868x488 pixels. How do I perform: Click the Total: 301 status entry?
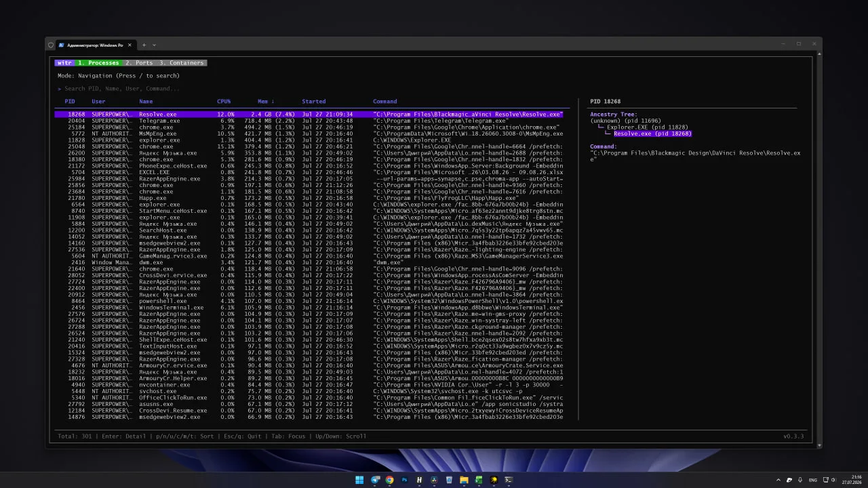tap(73, 436)
